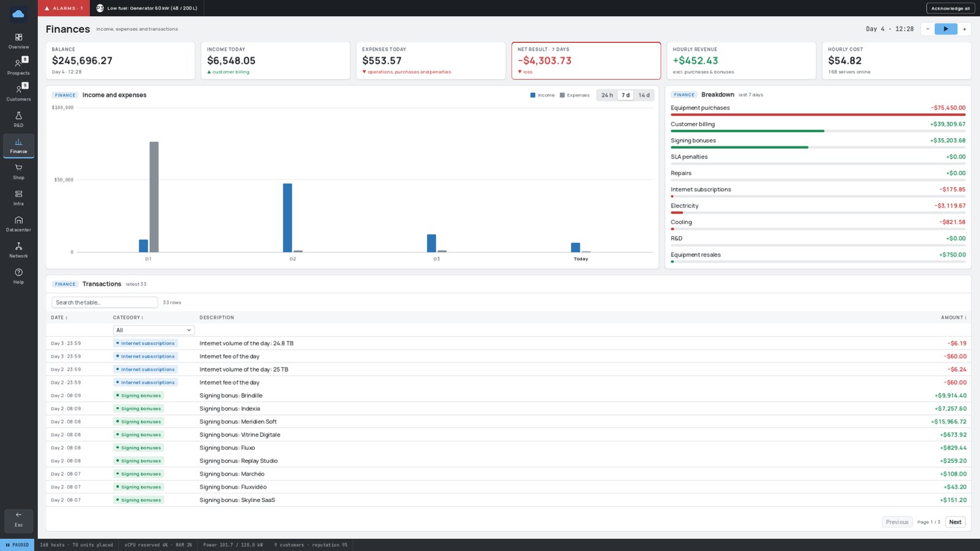Click the Today income bar
The width and height of the screenshot is (980, 551).
pyautogui.click(x=576, y=247)
